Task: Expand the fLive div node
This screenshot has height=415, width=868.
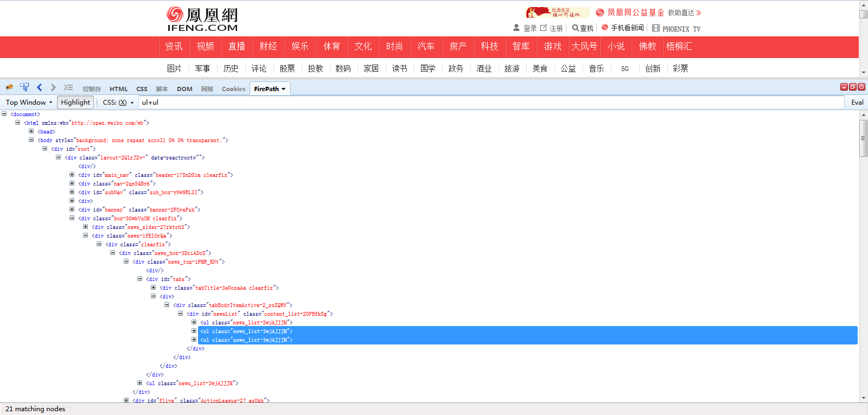Action: coord(126,400)
